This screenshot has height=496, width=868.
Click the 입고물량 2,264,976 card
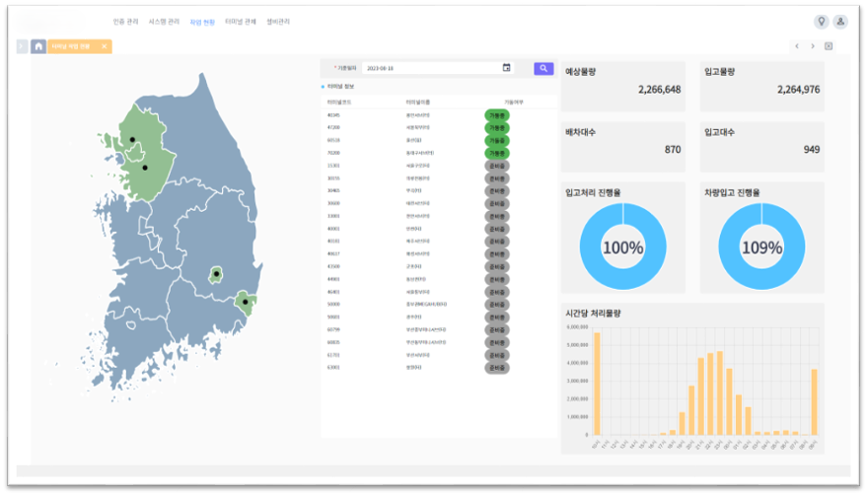point(762,87)
